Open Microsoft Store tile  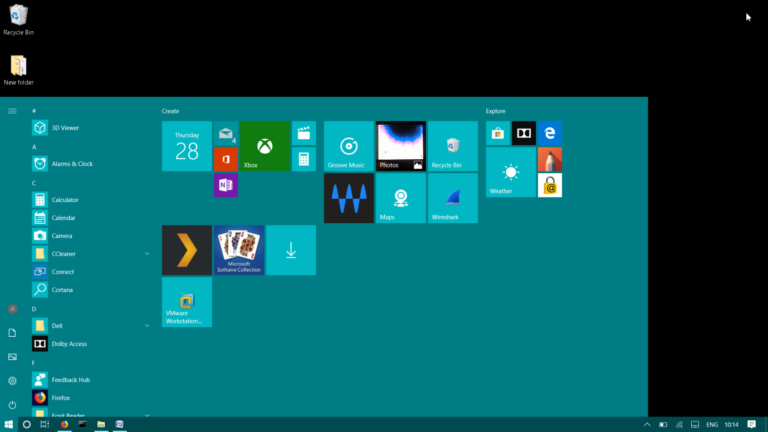(497, 133)
